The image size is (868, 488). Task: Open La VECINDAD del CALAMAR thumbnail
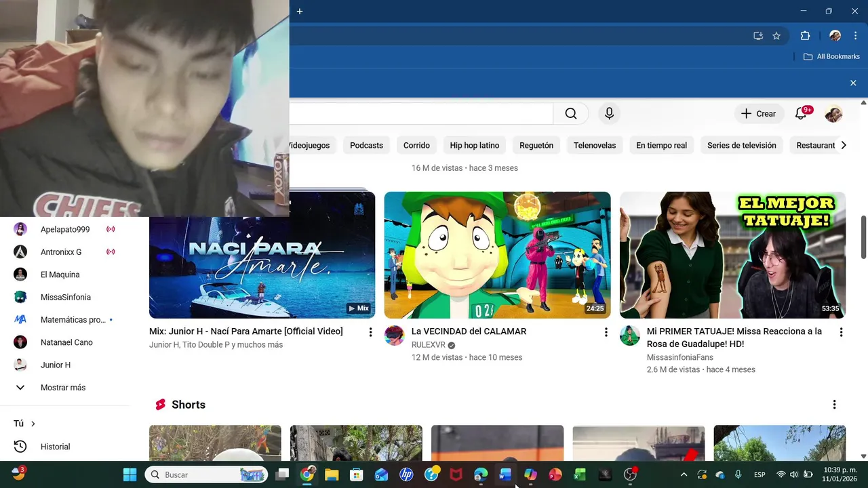click(497, 255)
